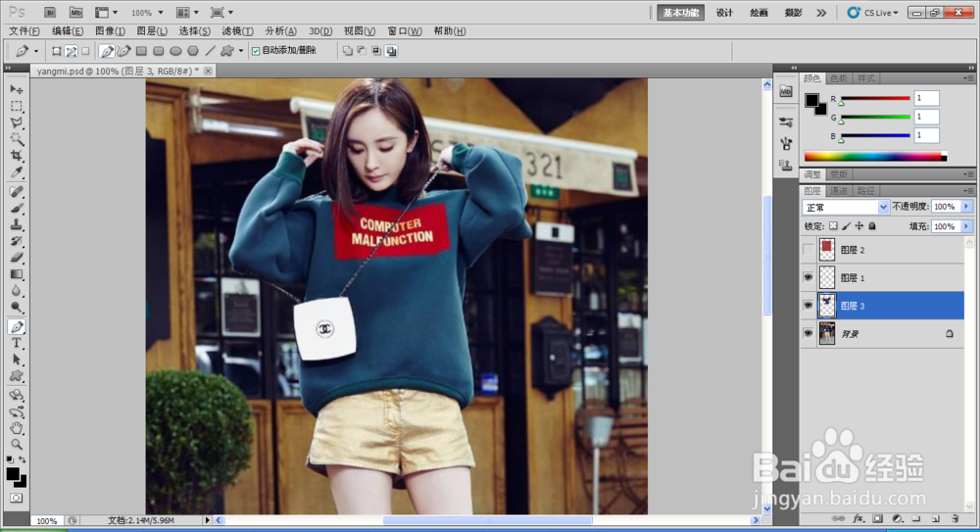Create new adjustment layer
Image resolution: width=980 pixels, height=532 pixels.
898,518
